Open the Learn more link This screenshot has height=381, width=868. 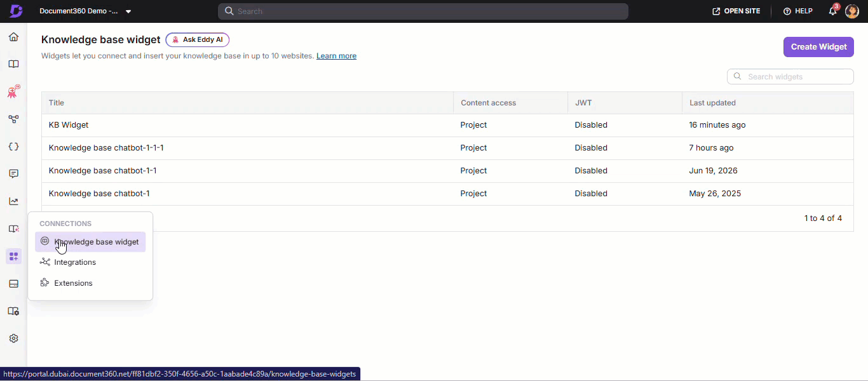pos(336,56)
